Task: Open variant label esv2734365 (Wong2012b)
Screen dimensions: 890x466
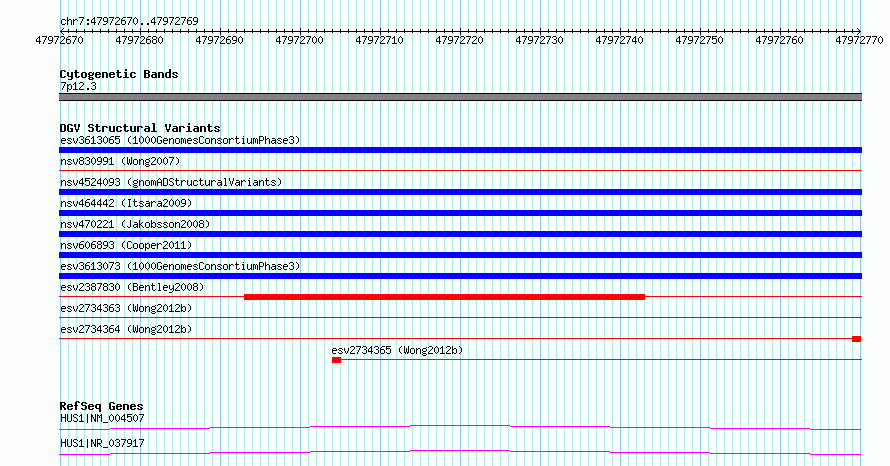Action: click(x=397, y=350)
